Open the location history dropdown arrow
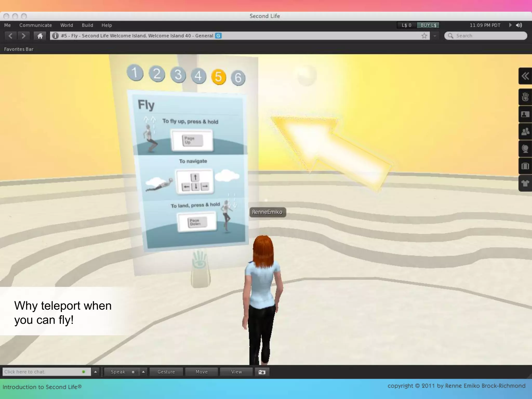Image resolution: width=532 pixels, height=399 pixels. coord(435,36)
